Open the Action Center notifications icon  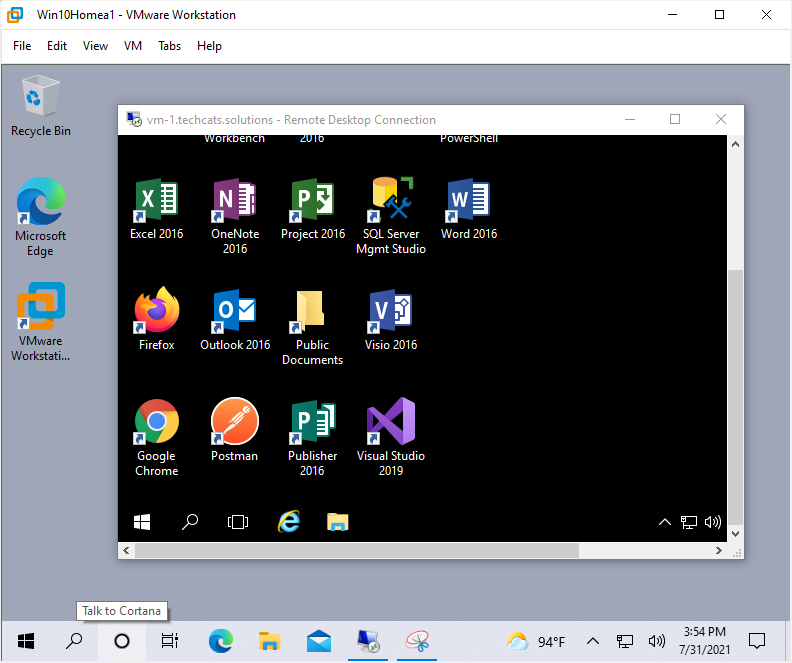(x=757, y=641)
